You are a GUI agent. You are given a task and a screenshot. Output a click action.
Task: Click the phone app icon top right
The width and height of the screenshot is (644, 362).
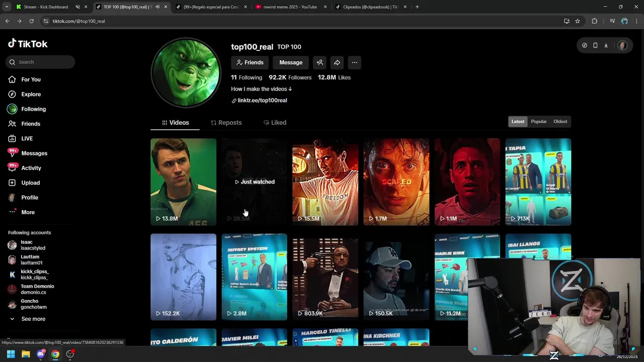click(x=595, y=45)
